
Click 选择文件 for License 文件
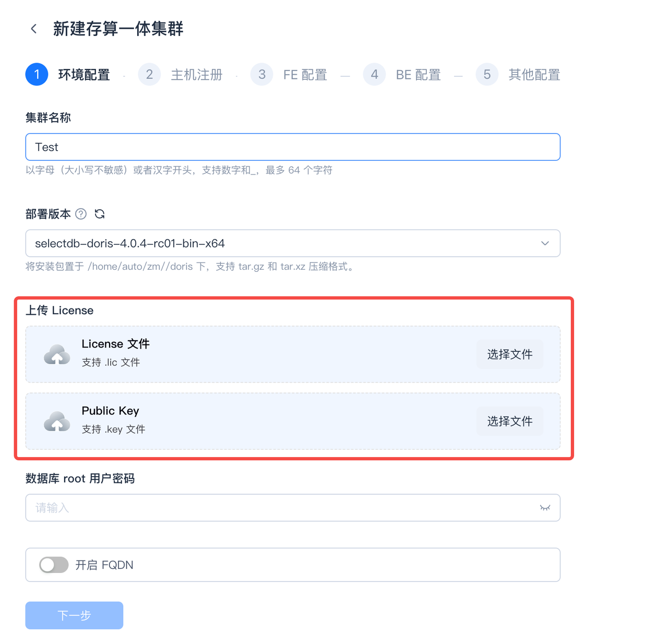pyautogui.click(x=510, y=354)
